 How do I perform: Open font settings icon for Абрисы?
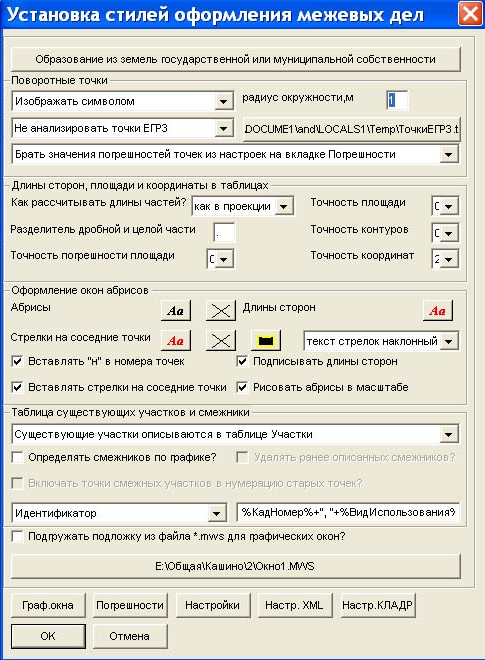176,311
